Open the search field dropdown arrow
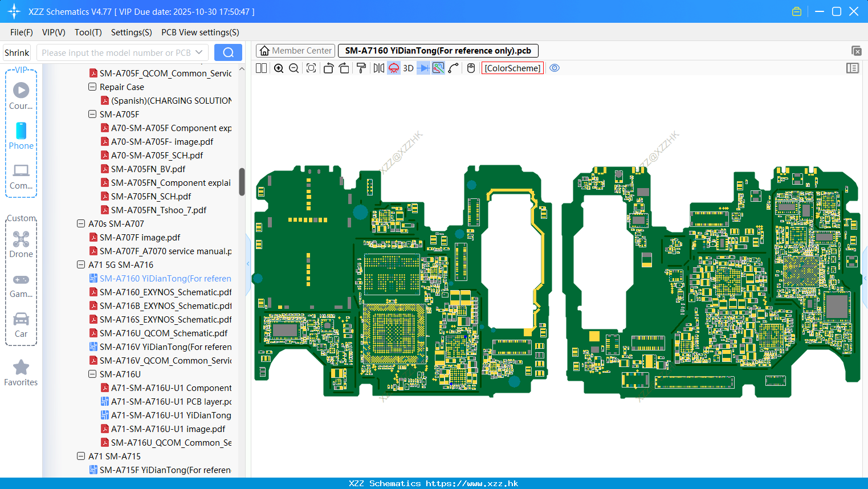868x489 pixels. (199, 52)
